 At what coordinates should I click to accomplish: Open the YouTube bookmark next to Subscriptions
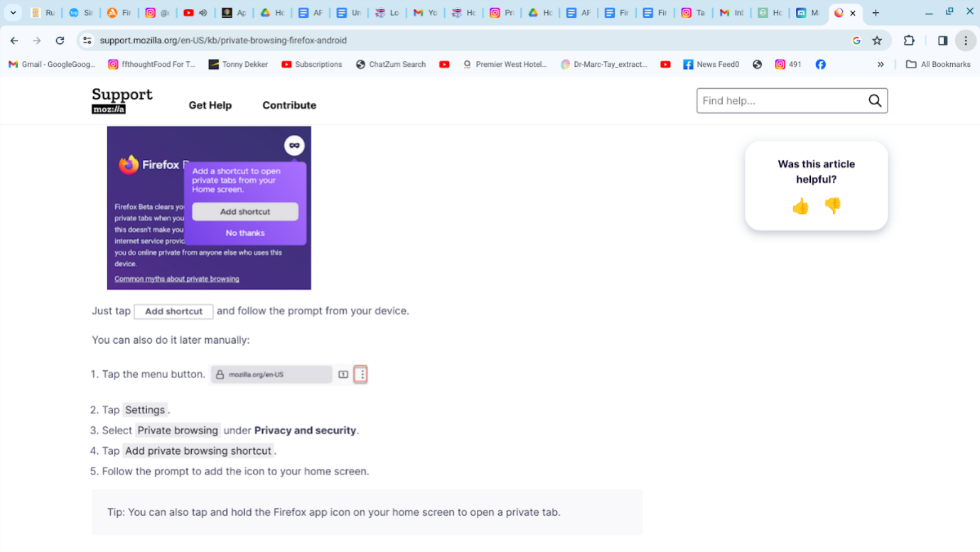point(445,65)
